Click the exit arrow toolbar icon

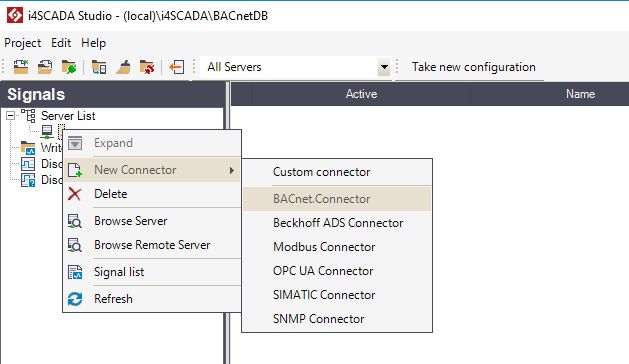[177, 67]
